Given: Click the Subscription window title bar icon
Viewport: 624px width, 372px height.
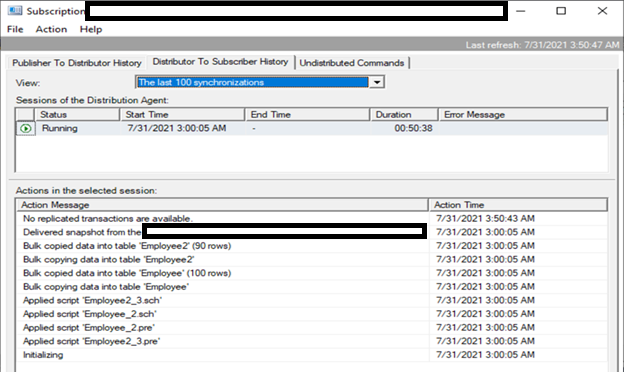Looking at the screenshot, I should tap(15, 11).
